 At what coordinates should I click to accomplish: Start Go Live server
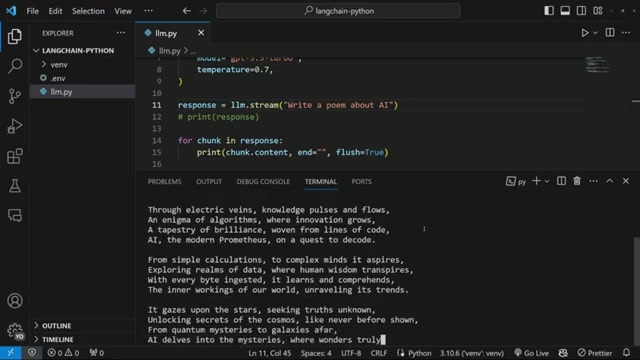pos(531,353)
